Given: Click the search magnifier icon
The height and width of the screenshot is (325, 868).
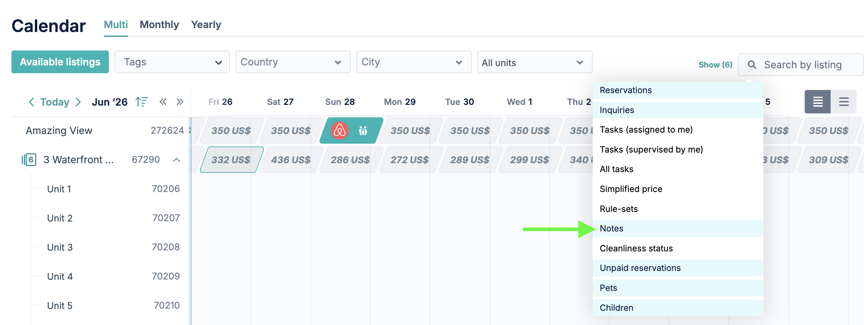Looking at the screenshot, I should pyautogui.click(x=752, y=65).
